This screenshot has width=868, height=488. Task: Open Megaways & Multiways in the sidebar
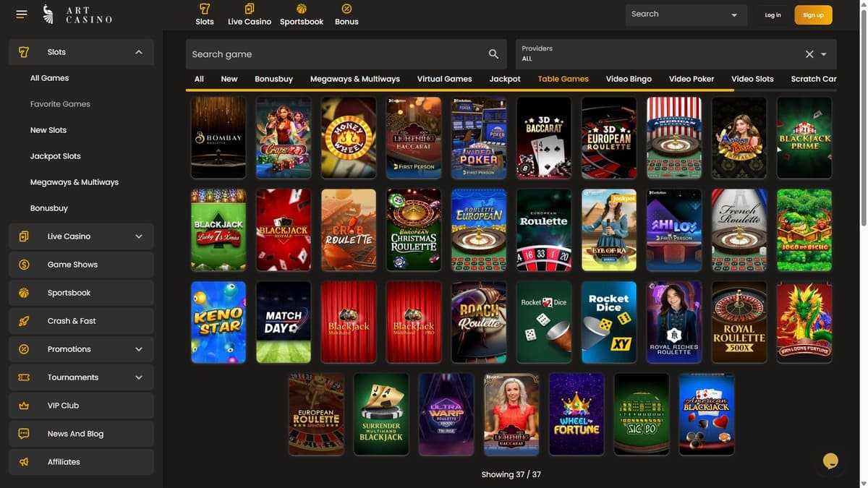[75, 182]
